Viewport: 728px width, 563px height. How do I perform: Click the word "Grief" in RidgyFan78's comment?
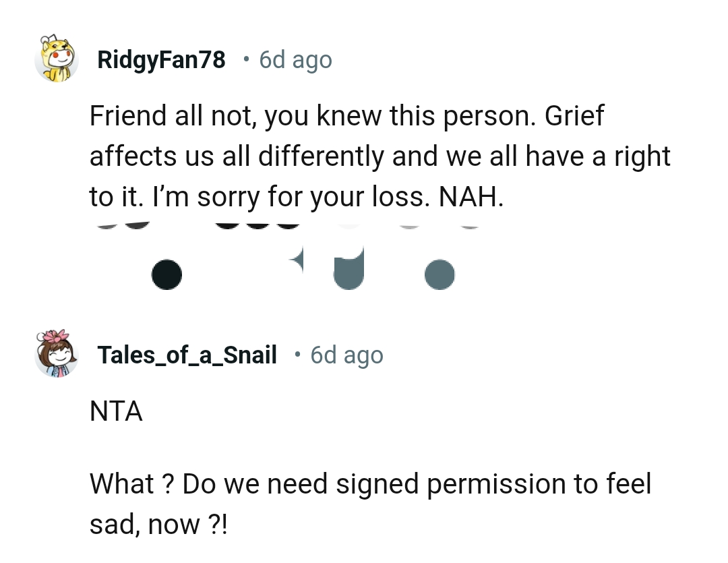574,117
